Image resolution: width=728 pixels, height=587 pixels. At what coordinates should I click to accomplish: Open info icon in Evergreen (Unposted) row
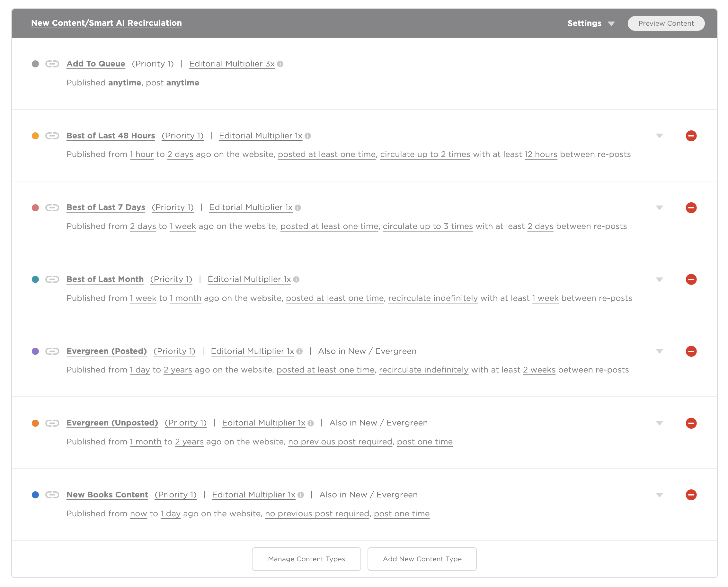tap(311, 423)
